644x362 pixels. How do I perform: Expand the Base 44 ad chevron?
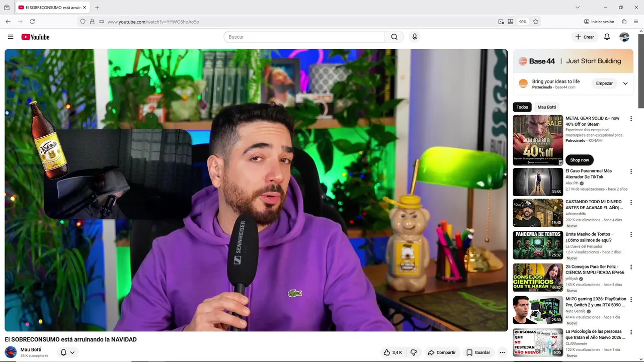[625, 83]
